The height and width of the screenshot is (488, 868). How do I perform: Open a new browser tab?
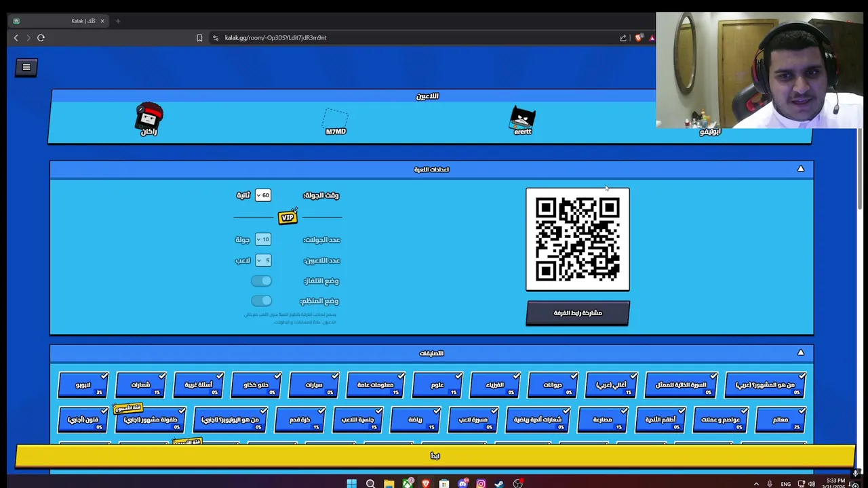118,21
